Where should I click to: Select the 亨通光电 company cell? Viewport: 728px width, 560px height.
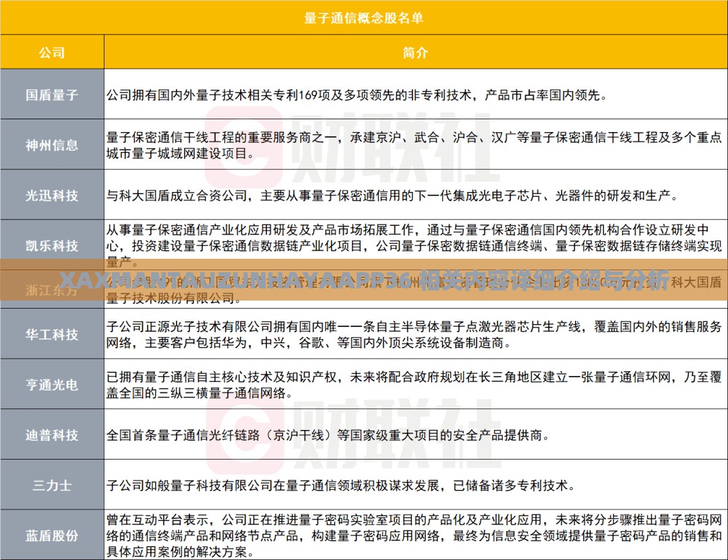[x=52, y=385]
